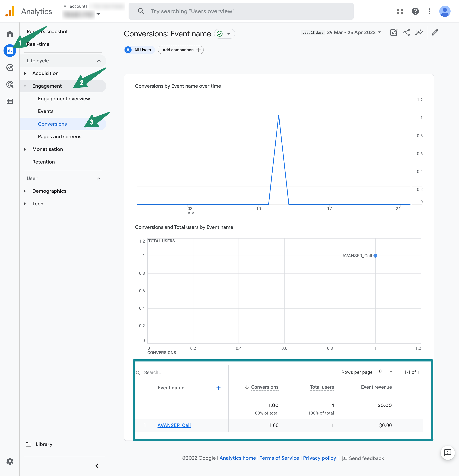Open the report status check dropdown
The image size is (459, 476).
coord(224,34)
